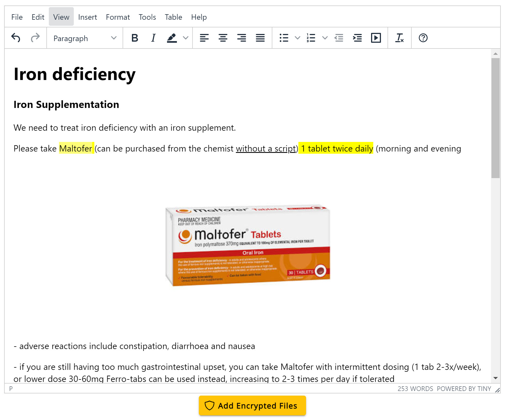Open the editor help dialog icon

423,38
